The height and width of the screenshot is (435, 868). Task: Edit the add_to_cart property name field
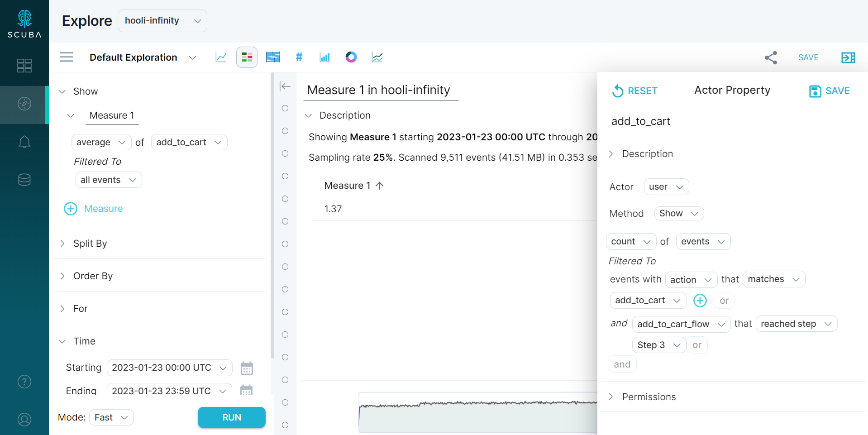click(729, 121)
